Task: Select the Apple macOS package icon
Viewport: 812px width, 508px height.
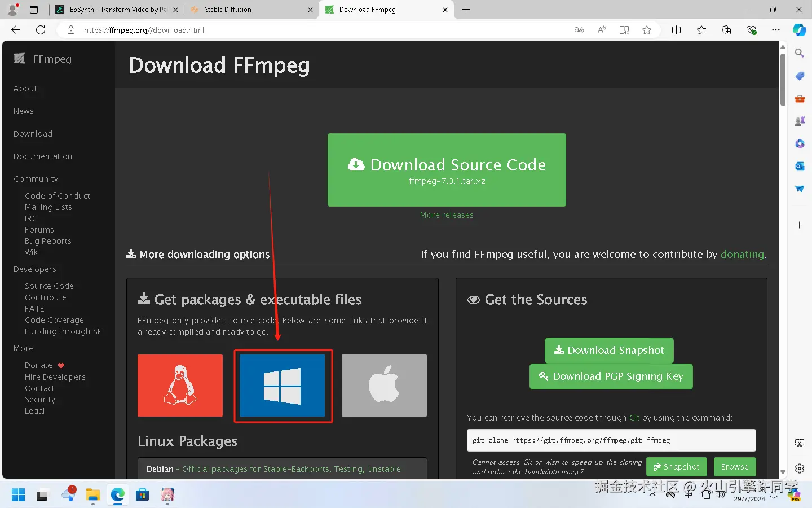Action: tap(384, 386)
